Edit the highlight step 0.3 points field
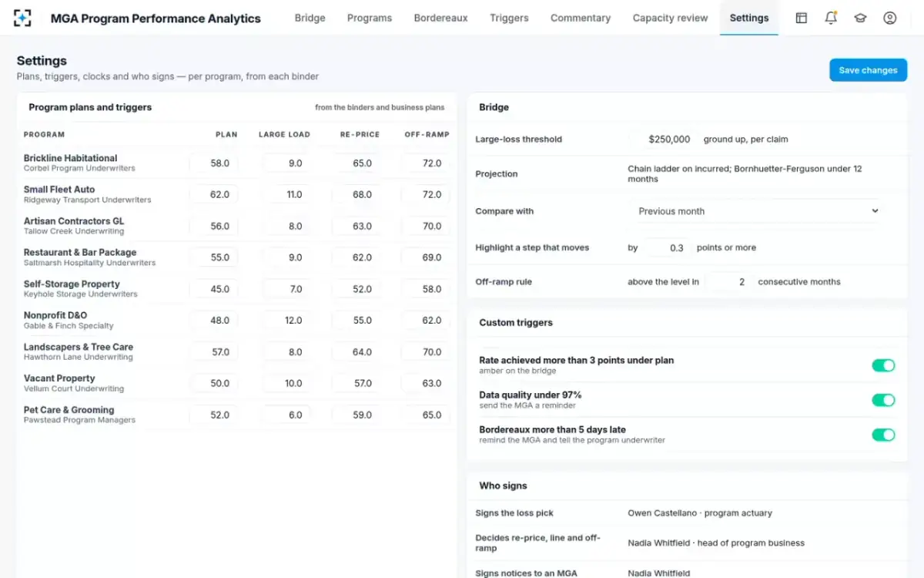The image size is (924, 578). coord(667,247)
